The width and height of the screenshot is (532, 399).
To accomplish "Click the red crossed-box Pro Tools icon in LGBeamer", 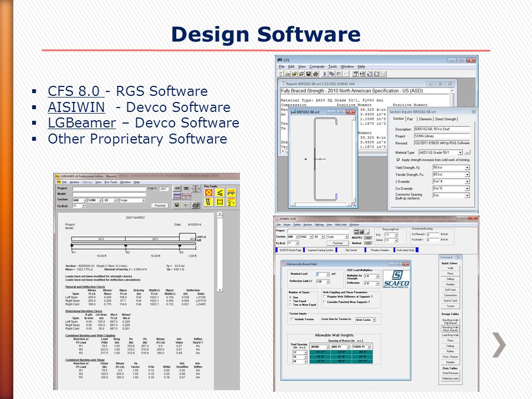I will 209,192.
